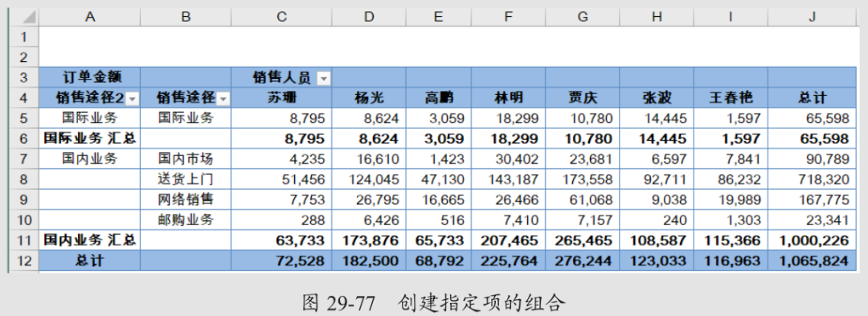Viewport: 868px width, 316px height.
Task: Click the grand total 1,065,824 cell
Action: point(812,261)
